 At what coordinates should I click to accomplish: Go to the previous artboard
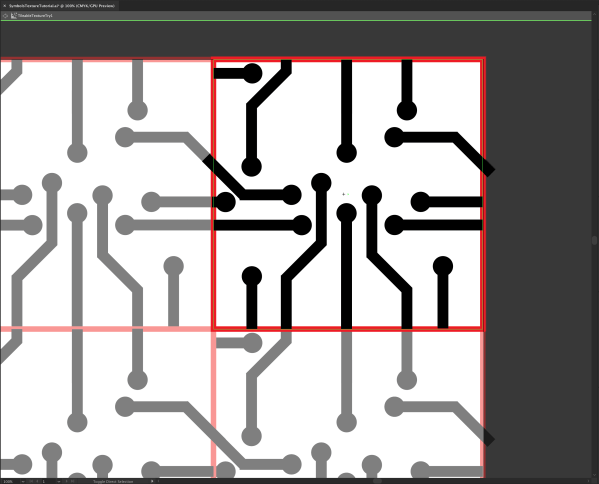point(37,481)
